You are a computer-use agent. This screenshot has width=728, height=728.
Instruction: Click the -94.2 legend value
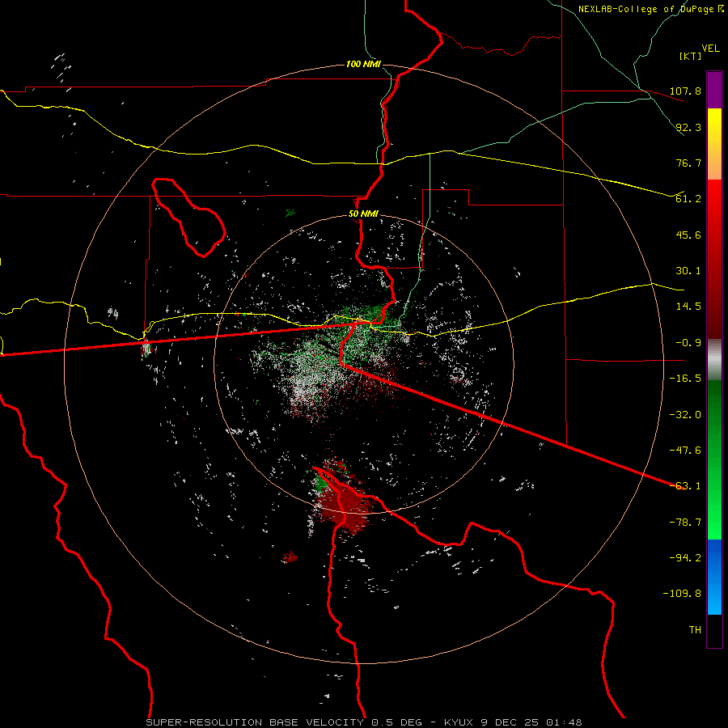click(x=685, y=558)
